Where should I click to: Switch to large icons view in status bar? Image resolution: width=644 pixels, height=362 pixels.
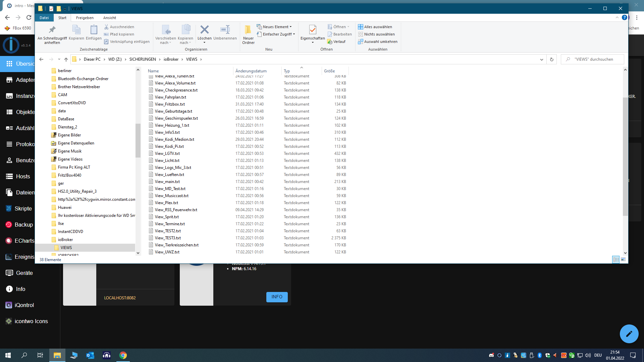[x=623, y=259]
